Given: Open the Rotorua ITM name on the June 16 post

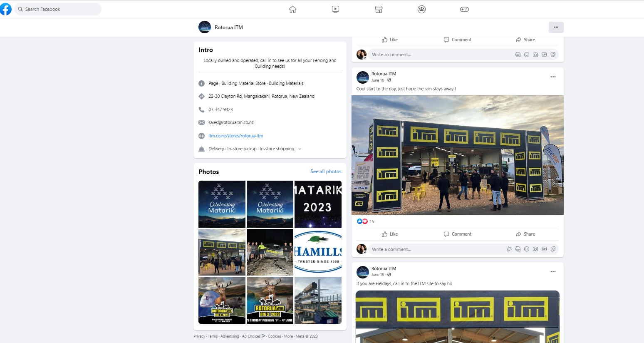Looking at the screenshot, I should (x=384, y=74).
